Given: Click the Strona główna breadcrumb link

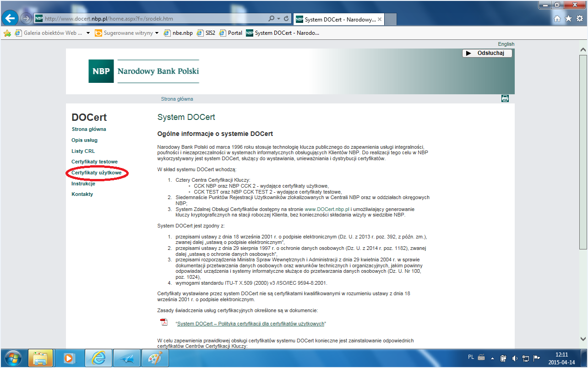Looking at the screenshot, I should tap(177, 99).
